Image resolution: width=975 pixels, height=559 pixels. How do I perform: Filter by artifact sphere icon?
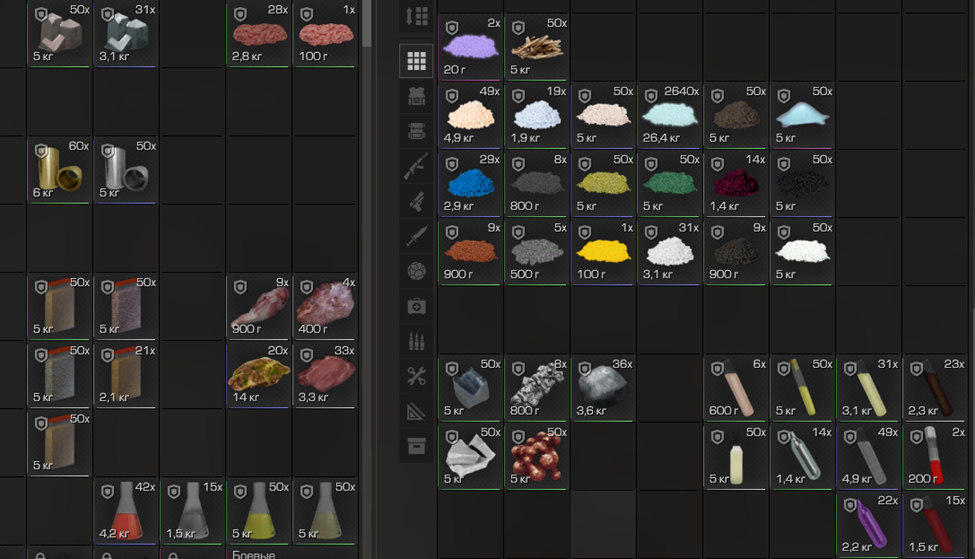point(416,271)
